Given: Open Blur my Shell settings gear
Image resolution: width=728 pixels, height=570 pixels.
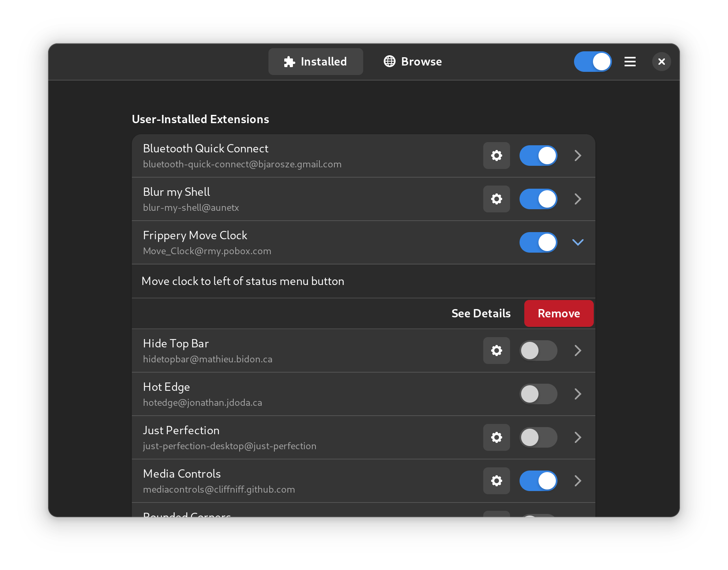Looking at the screenshot, I should point(496,199).
